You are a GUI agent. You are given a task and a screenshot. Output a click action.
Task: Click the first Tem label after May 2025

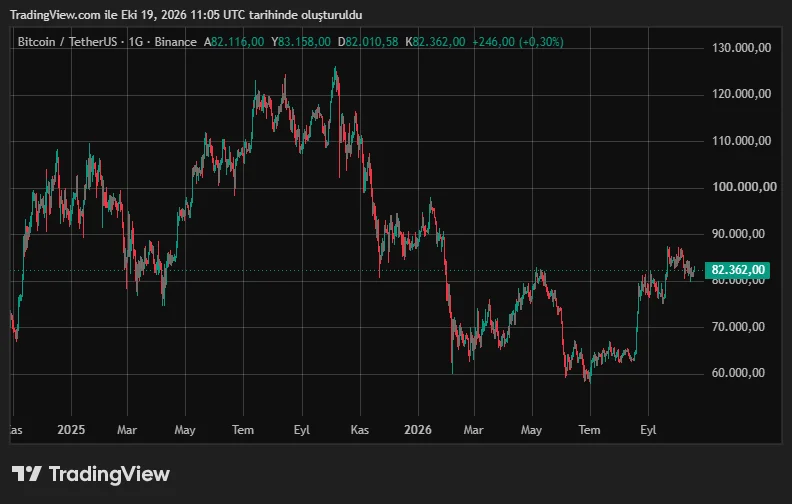tap(243, 430)
